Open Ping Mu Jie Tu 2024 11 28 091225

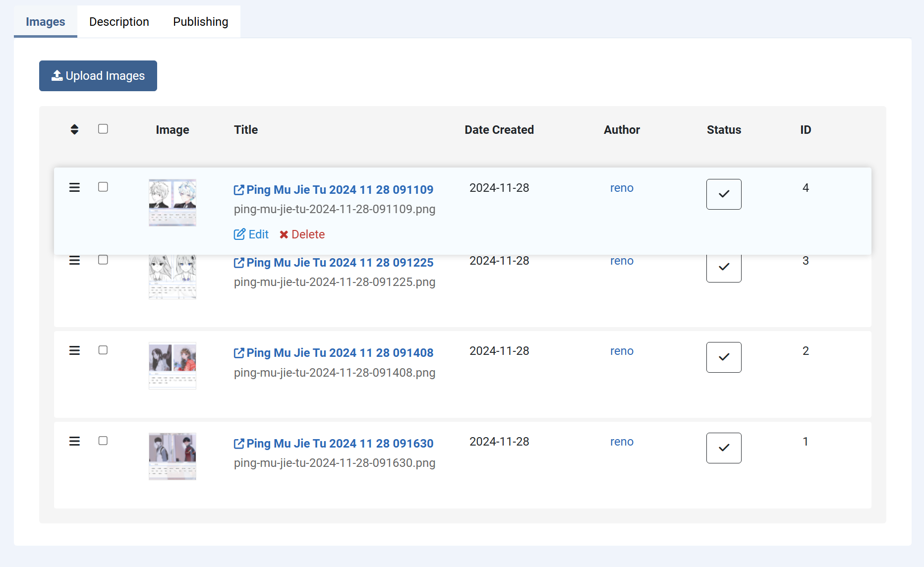[x=340, y=263]
